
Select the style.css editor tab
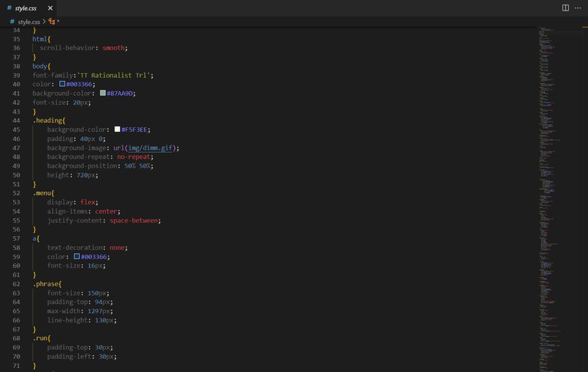coord(26,8)
